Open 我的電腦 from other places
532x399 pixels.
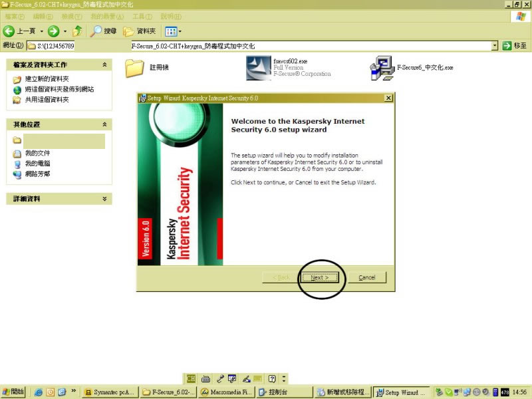pos(37,164)
